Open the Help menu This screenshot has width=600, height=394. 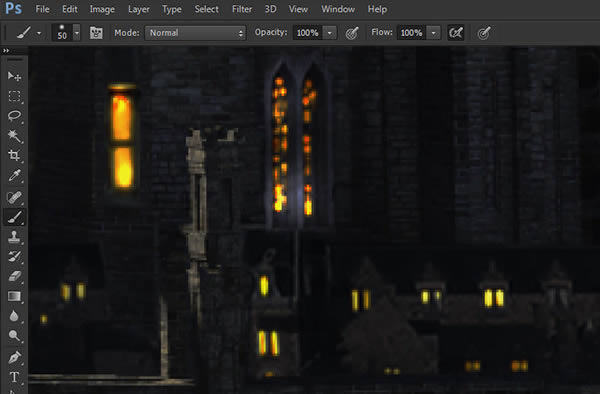point(377,9)
